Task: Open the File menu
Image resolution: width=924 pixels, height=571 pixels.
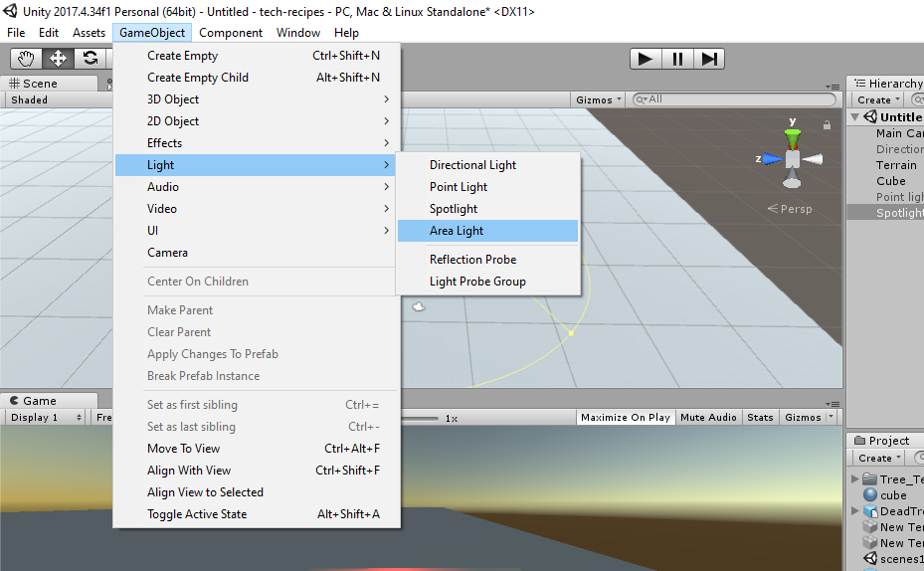Action: coord(16,33)
